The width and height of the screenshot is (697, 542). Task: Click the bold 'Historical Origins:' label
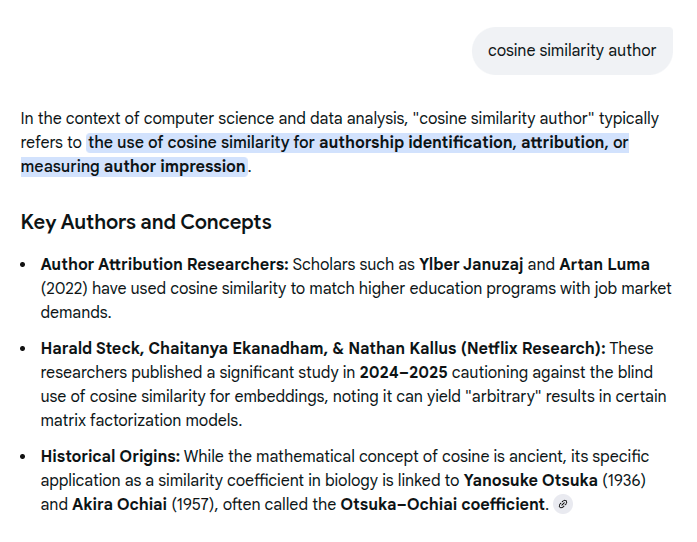[110, 456]
